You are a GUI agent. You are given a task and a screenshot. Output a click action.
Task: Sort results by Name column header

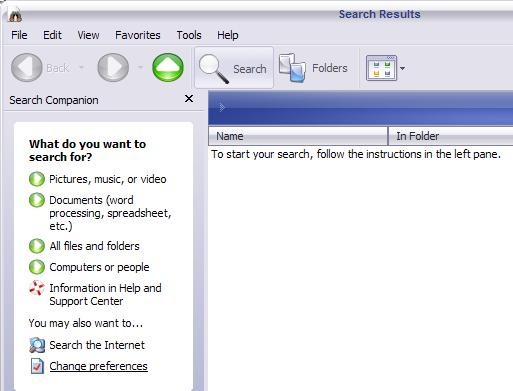point(298,136)
